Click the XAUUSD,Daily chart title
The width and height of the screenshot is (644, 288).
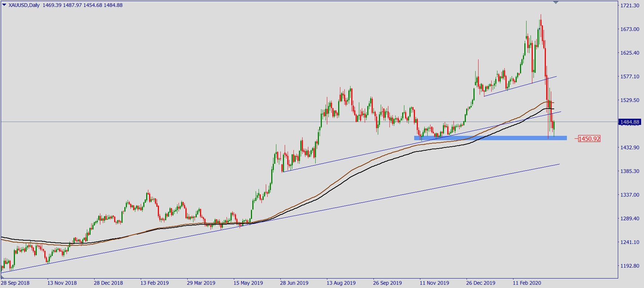(x=24, y=5)
